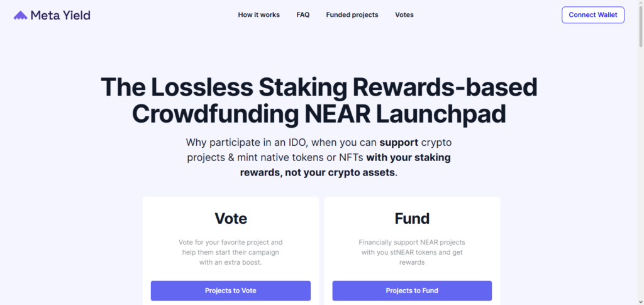Click the Meta Yield brand name
This screenshot has height=305, width=644.
[62, 15]
